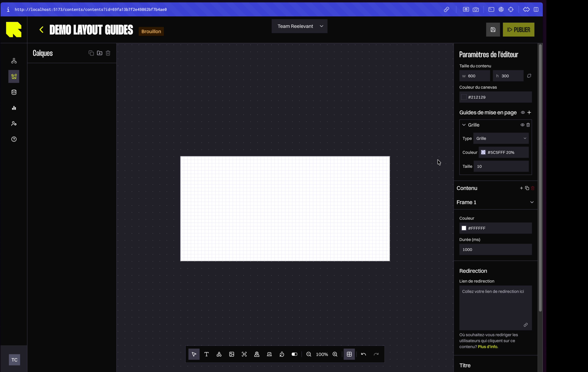Click the right panel scrollbar
The image size is (588, 372).
(x=540, y=178)
